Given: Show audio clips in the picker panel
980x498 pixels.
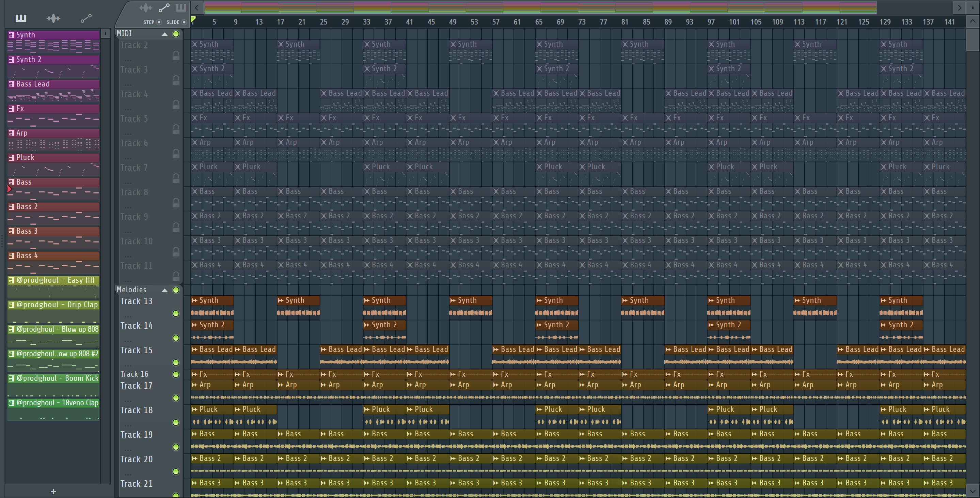Looking at the screenshot, I should [x=53, y=18].
